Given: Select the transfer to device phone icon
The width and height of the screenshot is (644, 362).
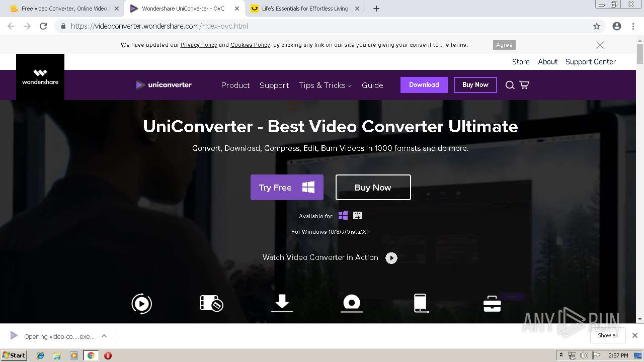Looking at the screenshot, I should (x=421, y=303).
